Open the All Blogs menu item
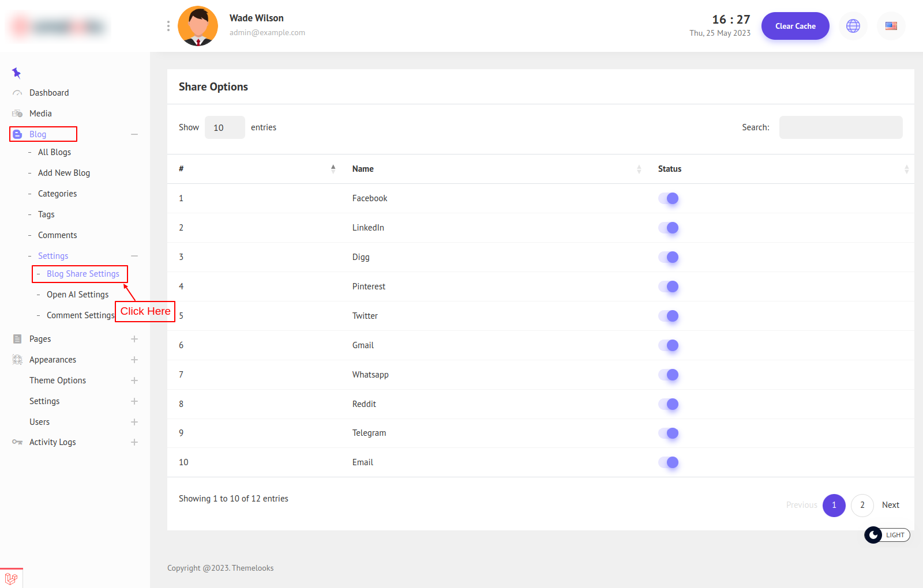 pyautogui.click(x=54, y=152)
